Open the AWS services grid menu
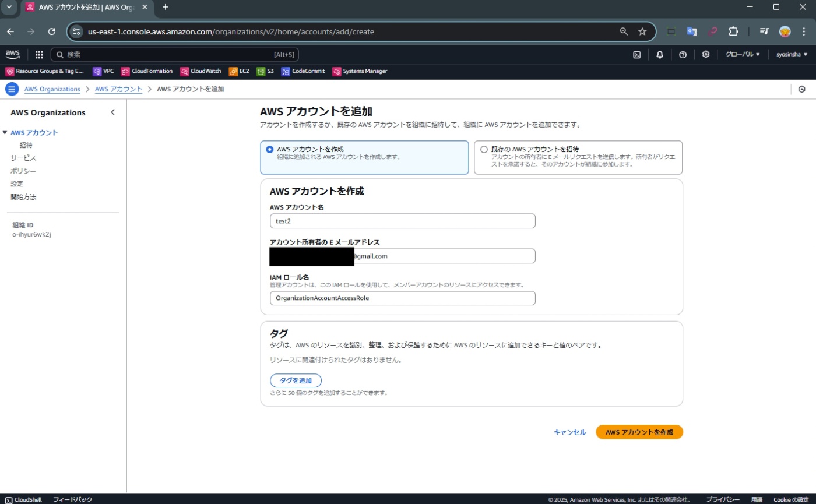 pyautogui.click(x=39, y=55)
